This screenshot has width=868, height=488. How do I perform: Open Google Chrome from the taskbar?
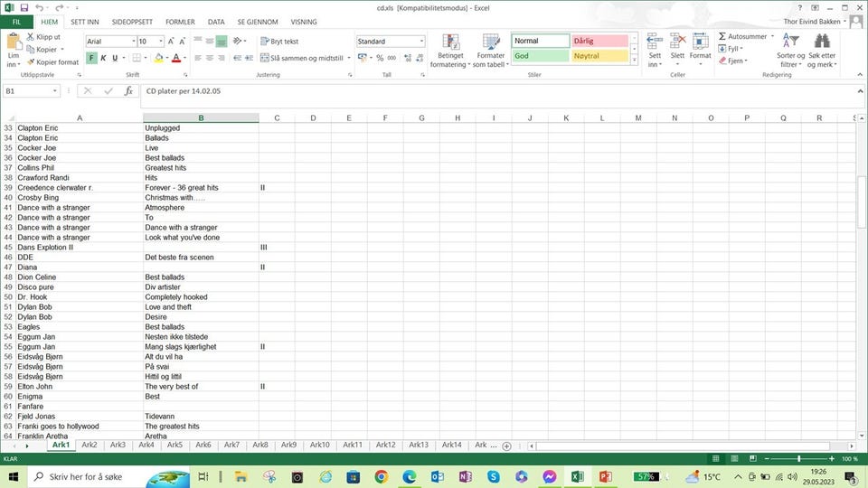point(381,476)
